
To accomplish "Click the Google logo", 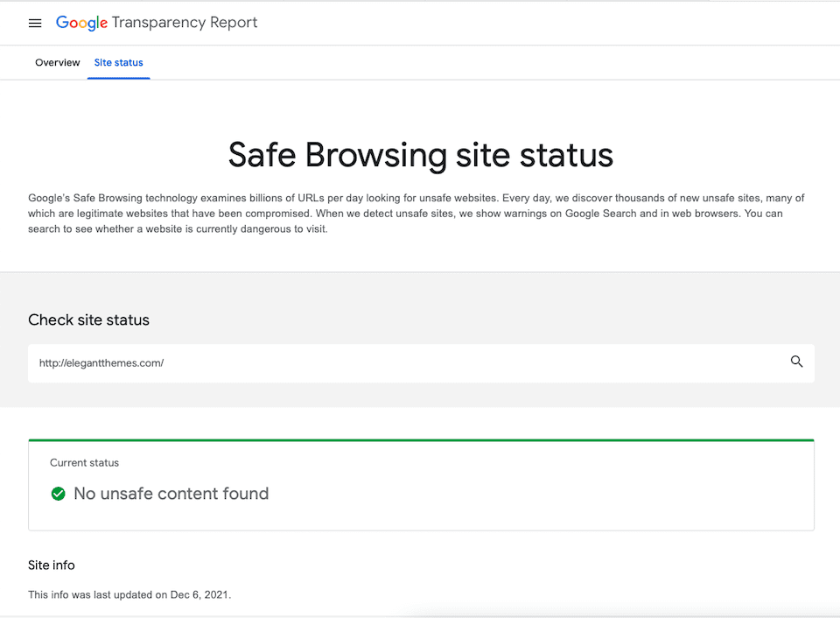I will [81, 23].
